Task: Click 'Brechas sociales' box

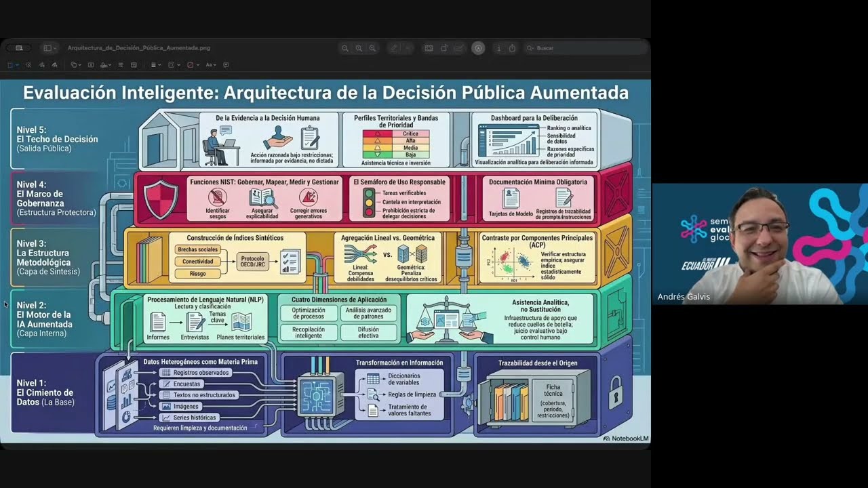Action: tap(198, 249)
